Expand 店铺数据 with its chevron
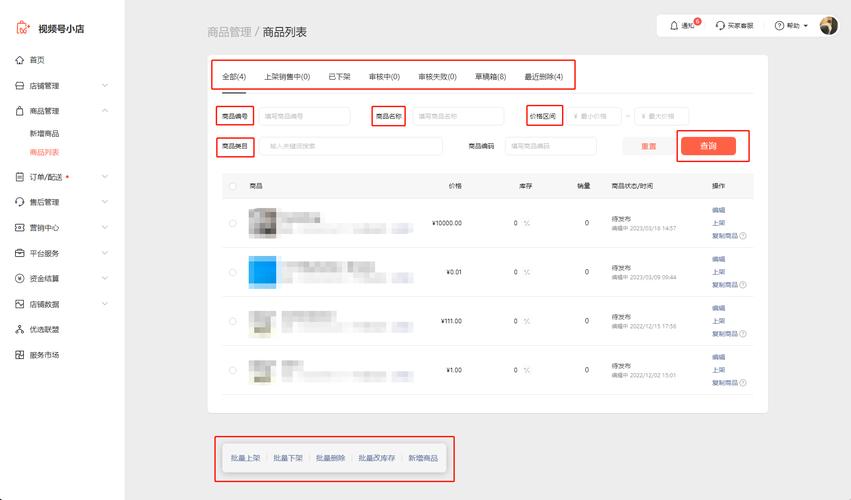Viewport: 851px width, 500px height. pos(105,304)
